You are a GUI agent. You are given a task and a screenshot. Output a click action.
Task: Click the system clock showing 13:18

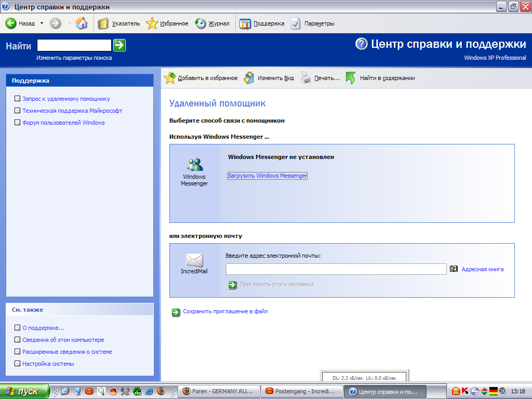pos(518,391)
